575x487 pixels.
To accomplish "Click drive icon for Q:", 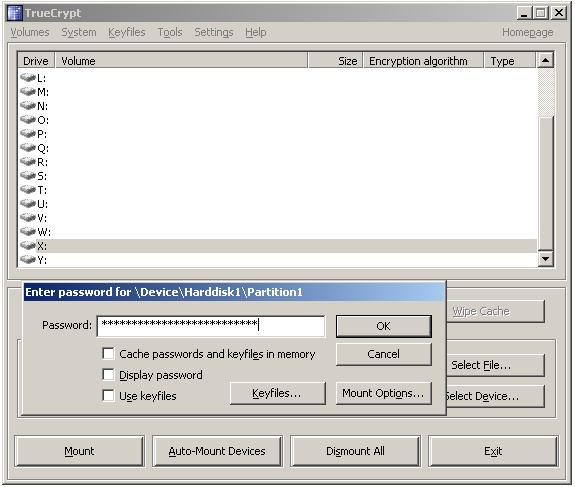I will click(28, 148).
